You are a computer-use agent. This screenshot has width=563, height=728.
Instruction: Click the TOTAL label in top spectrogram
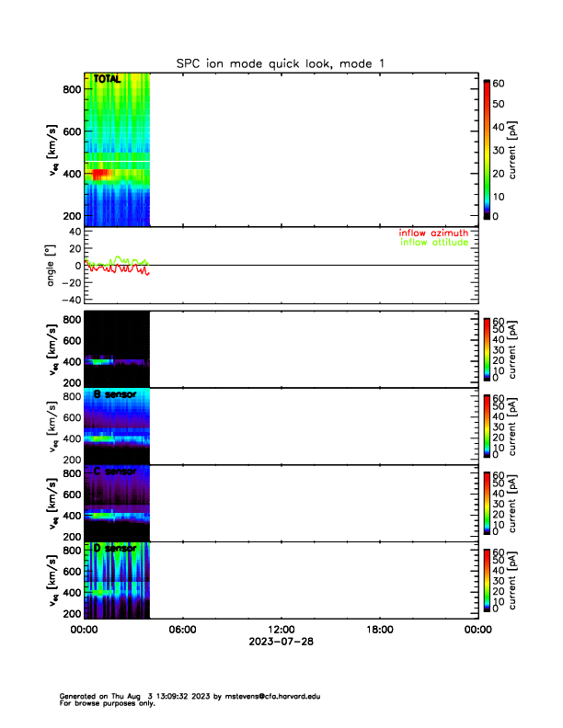click(x=108, y=80)
